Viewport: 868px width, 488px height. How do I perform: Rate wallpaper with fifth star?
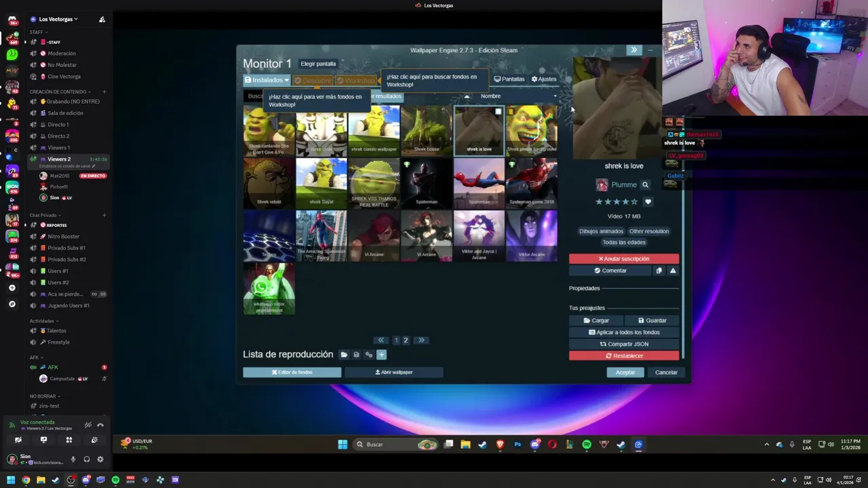pos(635,201)
